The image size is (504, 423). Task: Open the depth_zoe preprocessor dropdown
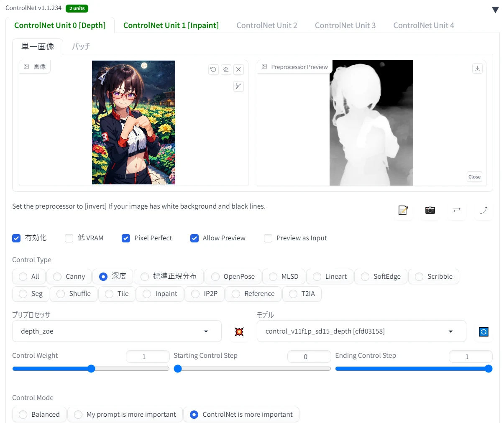tap(117, 331)
